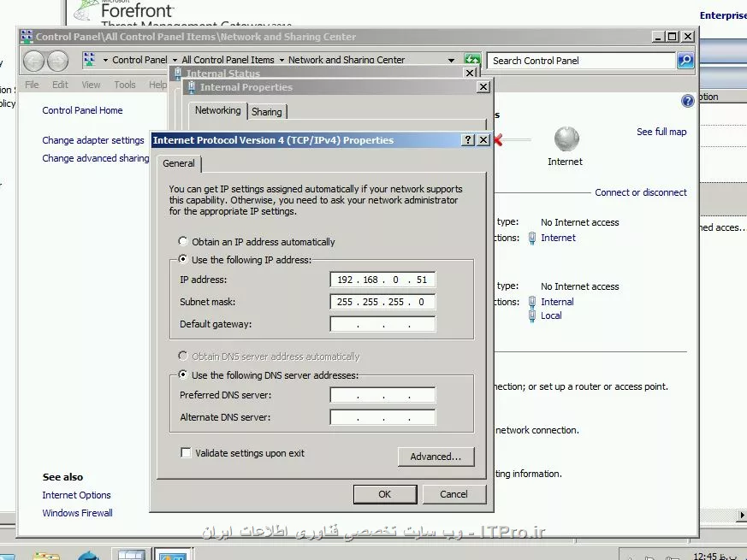Click the adapter icon next to Internal connection
The height and width of the screenshot is (560, 747).
coord(532,302)
